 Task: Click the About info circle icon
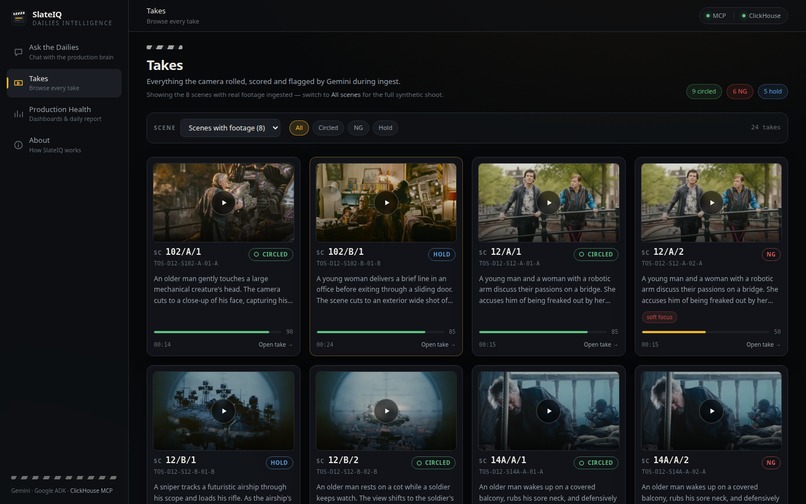tap(19, 145)
